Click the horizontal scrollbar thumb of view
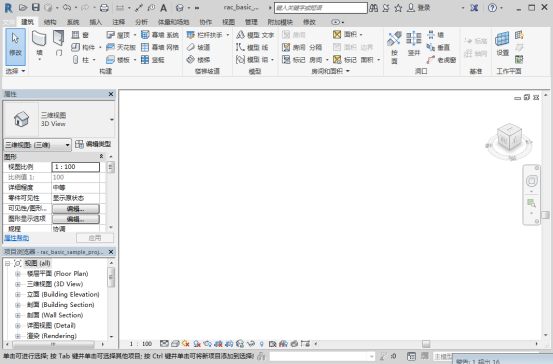 [426, 344]
